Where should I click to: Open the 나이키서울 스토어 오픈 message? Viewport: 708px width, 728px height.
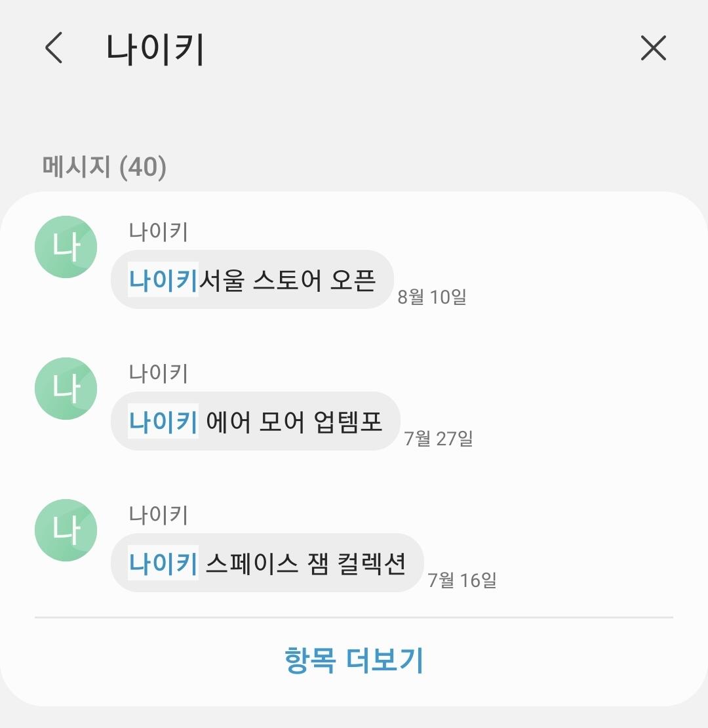click(x=252, y=279)
